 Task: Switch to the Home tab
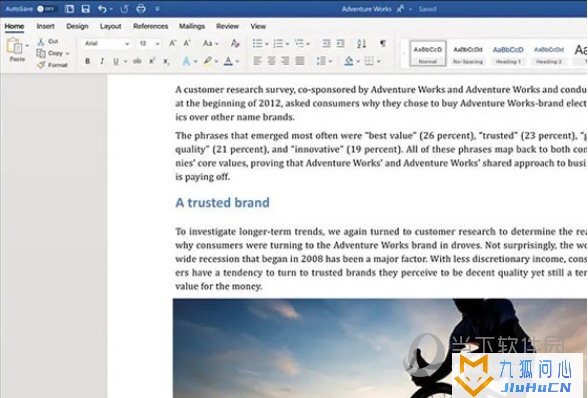(x=14, y=26)
